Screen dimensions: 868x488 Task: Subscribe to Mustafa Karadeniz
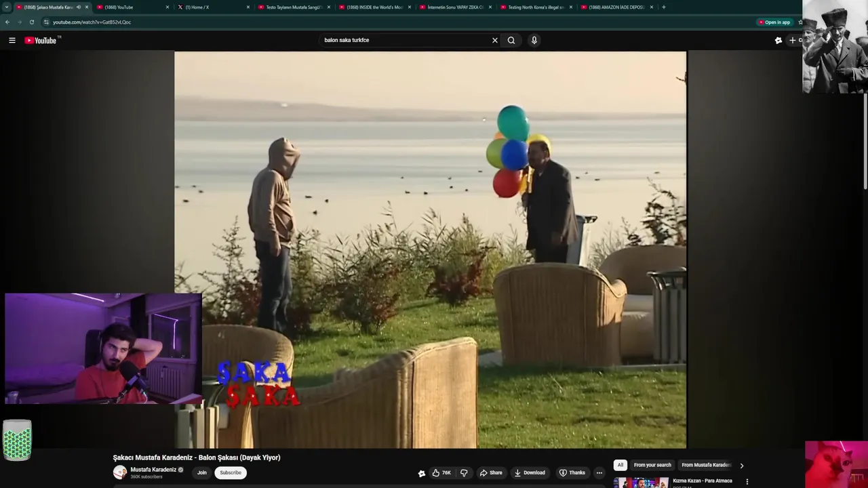[231, 472]
